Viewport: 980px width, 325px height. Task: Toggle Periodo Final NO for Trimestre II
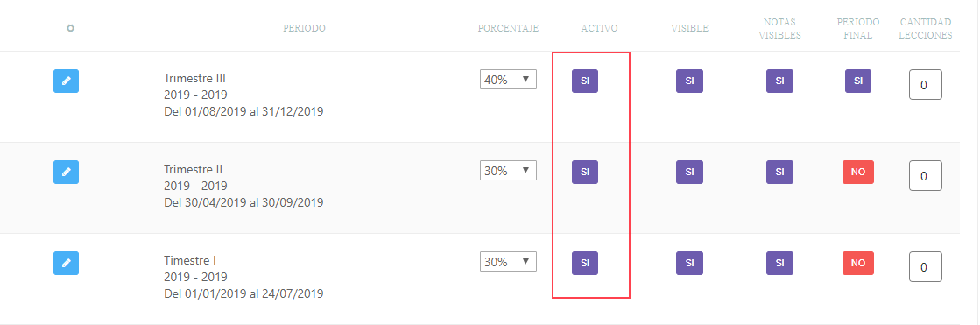point(858,172)
